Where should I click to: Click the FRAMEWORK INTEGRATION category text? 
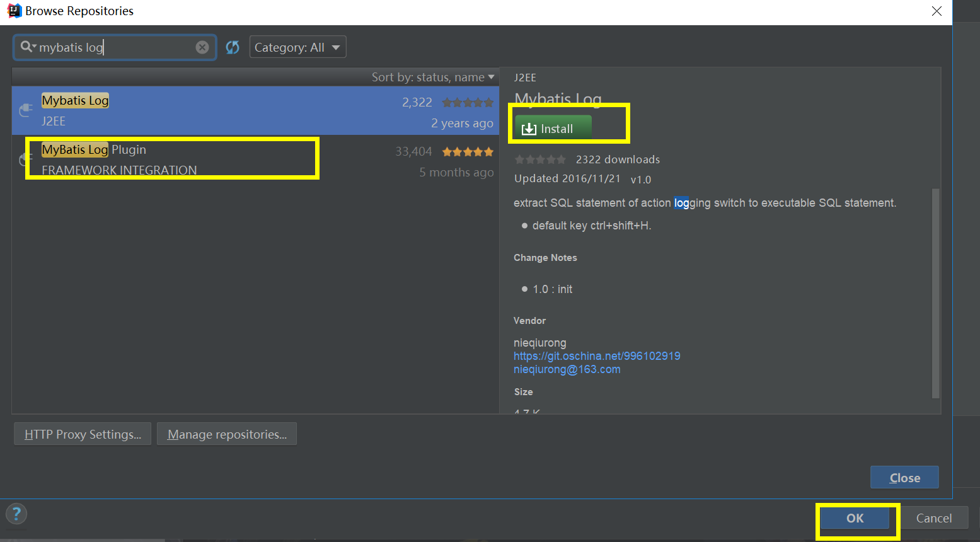coord(119,170)
